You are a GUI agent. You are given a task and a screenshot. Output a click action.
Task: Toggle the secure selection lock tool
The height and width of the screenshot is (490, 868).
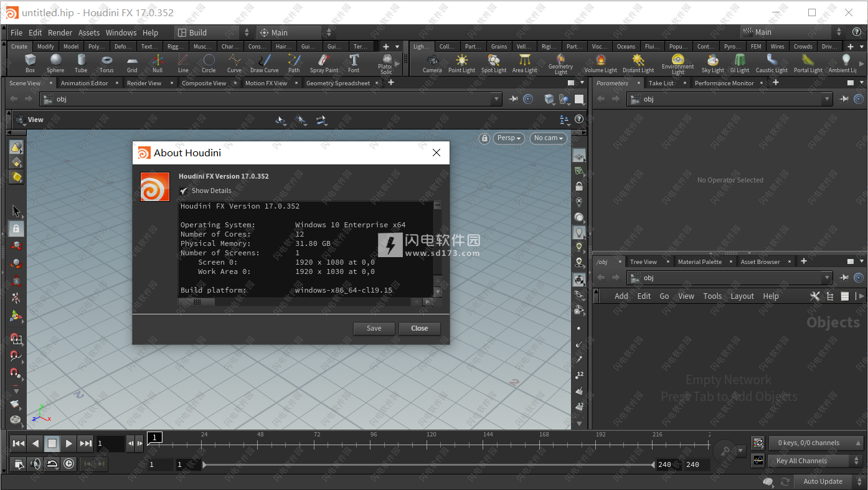16,229
